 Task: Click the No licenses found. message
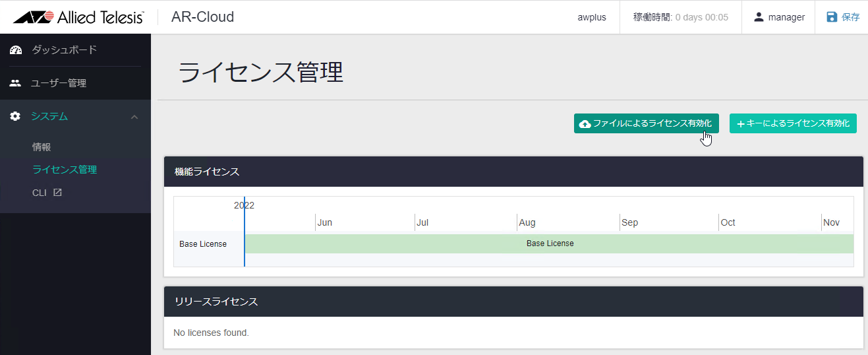211,333
